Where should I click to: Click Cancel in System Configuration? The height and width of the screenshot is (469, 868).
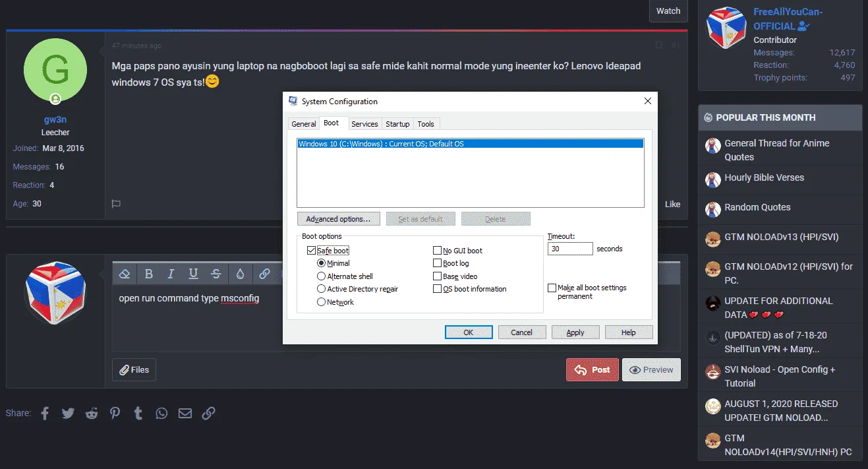click(x=522, y=332)
